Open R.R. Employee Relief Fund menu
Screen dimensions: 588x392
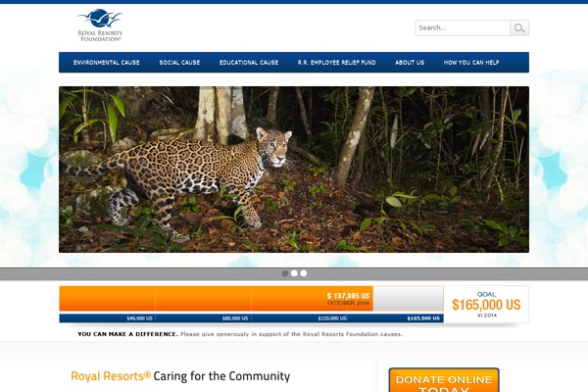coord(337,63)
